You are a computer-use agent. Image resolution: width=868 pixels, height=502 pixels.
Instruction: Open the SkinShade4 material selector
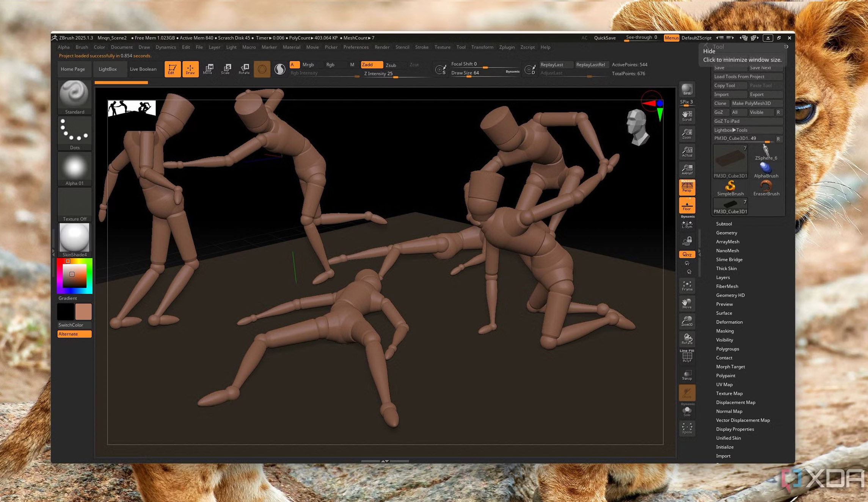pos(74,240)
